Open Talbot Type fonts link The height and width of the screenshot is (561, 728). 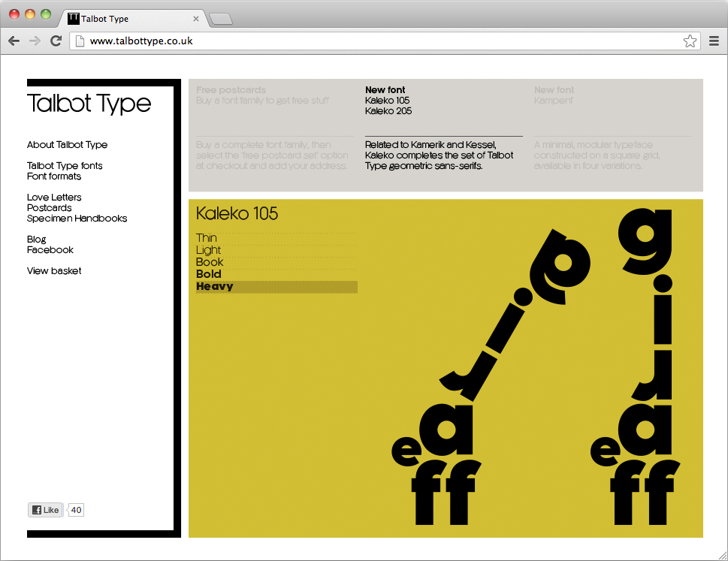coord(65,166)
